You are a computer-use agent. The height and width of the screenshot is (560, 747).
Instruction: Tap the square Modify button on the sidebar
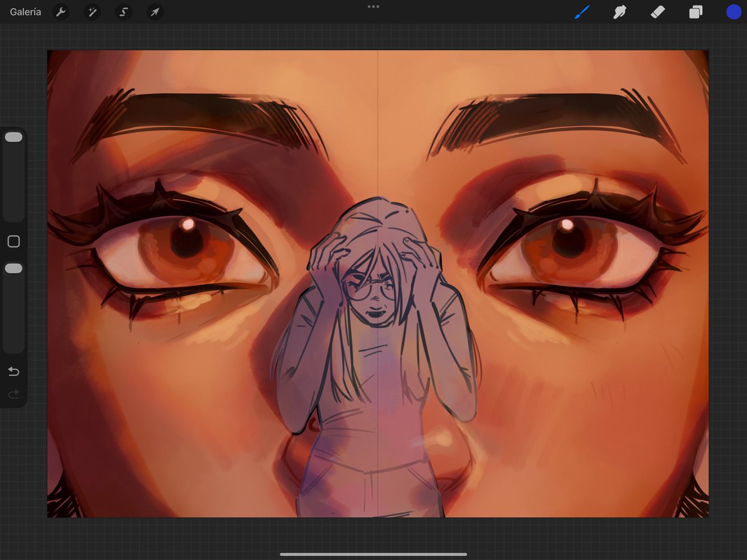(14, 241)
